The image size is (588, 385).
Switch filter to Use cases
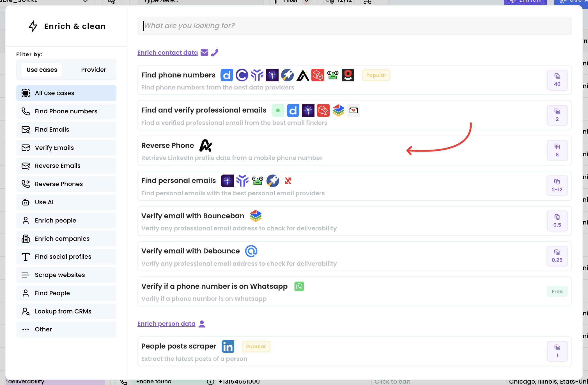42,70
